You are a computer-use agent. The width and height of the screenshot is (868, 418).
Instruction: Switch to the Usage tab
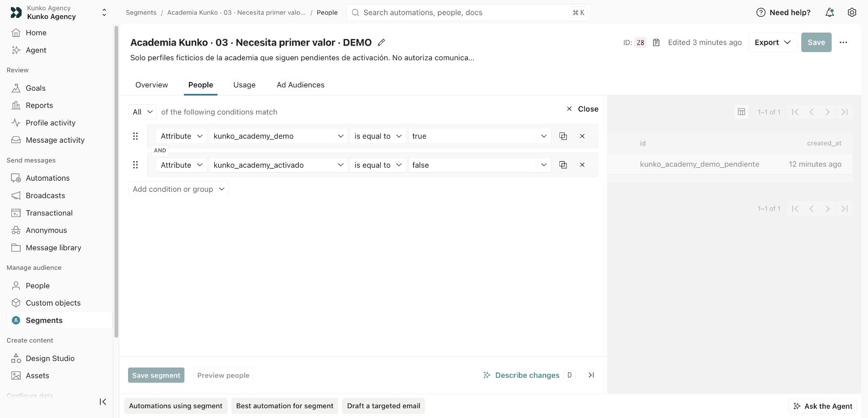click(x=244, y=85)
